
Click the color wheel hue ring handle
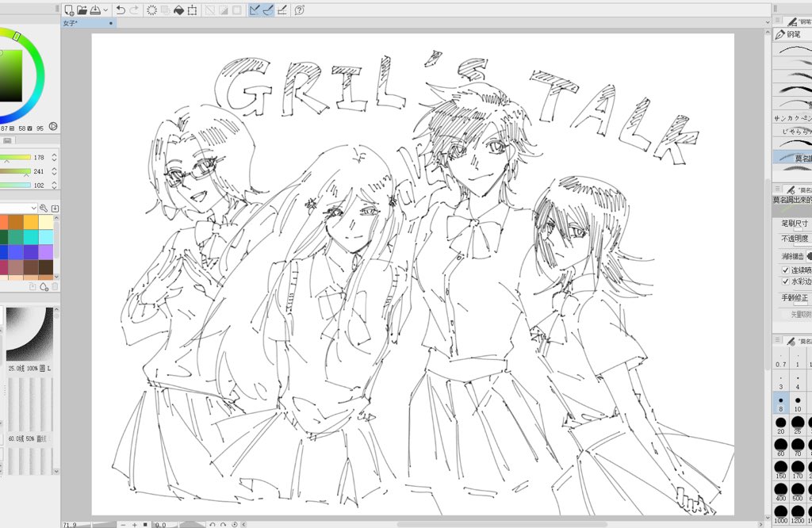point(17,36)
